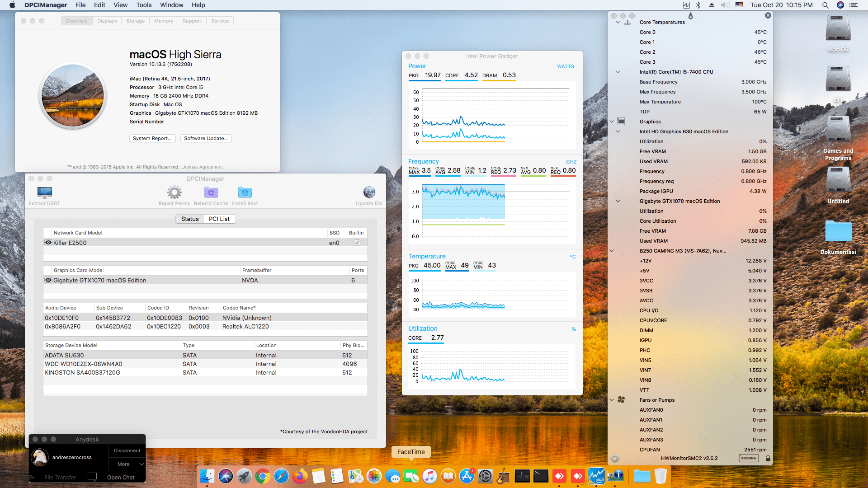Open the Window menu in the menu bar
The height and width of the screenshot is (488, 868).
[x=171, y=5]
